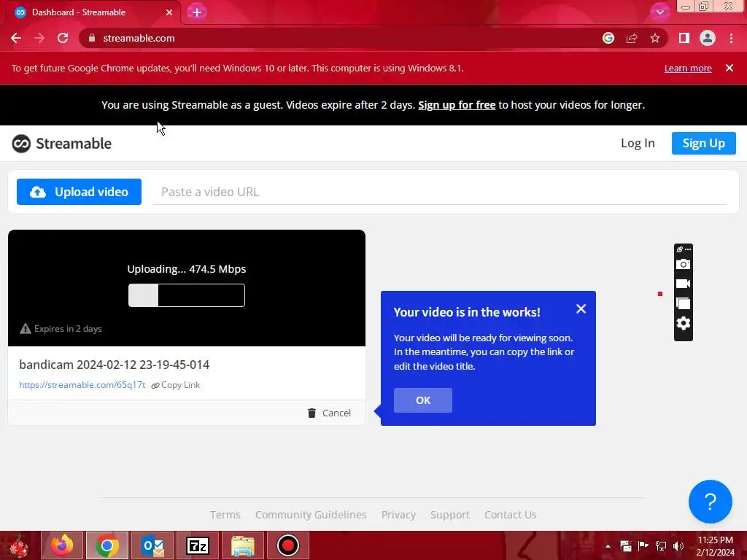Open the Chrome three-dot menu

731,38
